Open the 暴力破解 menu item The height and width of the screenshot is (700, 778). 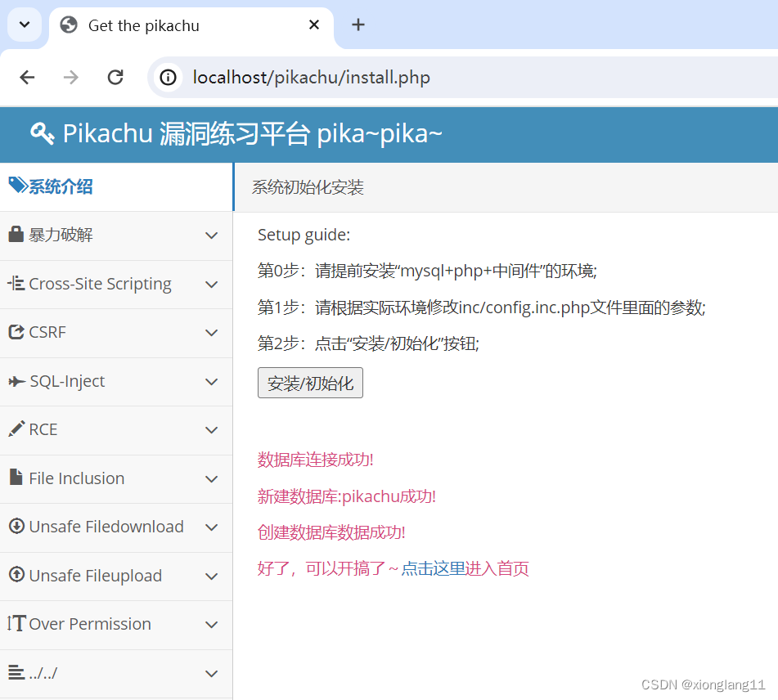[116, 236]
